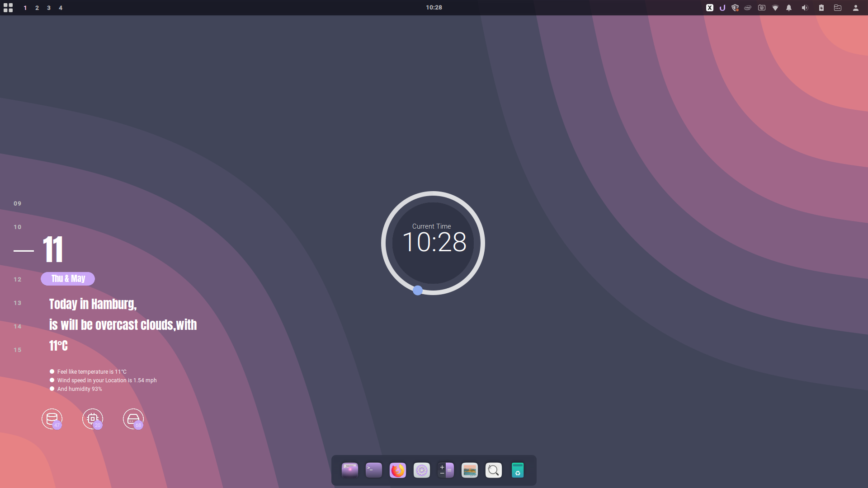Click the 'Today in Hamburg,' weather heading
This screenshot has width=868, height=488.
point(93,304)
